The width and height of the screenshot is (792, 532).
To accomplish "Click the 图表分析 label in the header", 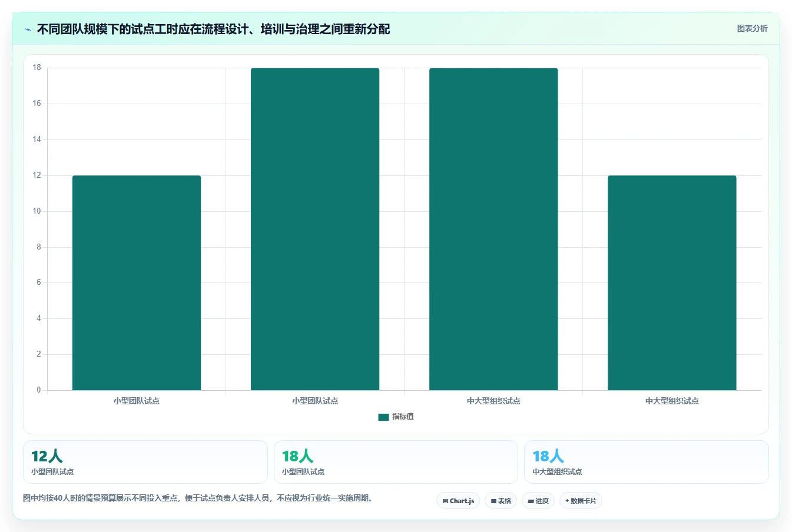I will [752, 28].
